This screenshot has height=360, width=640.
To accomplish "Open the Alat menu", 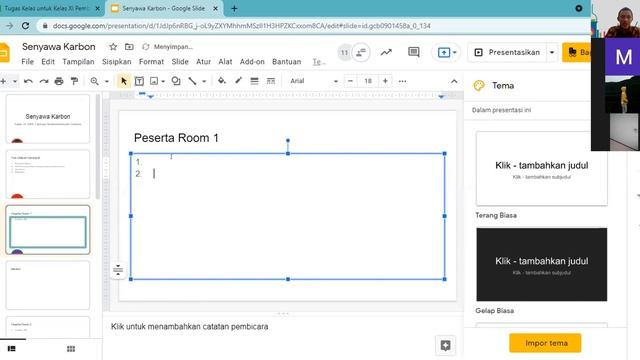I will pos(225,62).
